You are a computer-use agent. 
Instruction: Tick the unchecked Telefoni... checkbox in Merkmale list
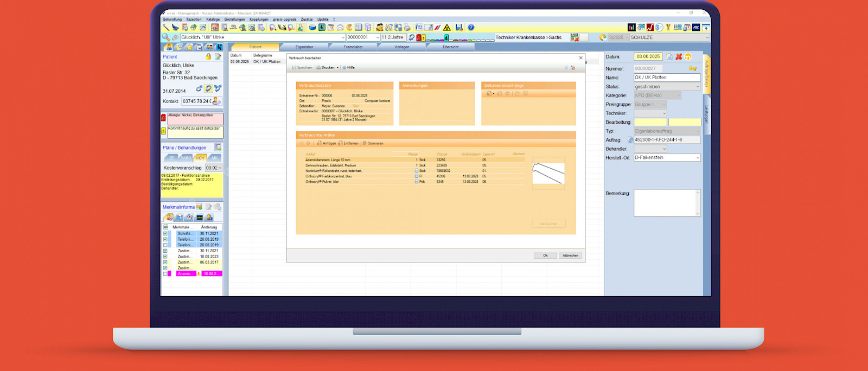click(x=165, y=245)
